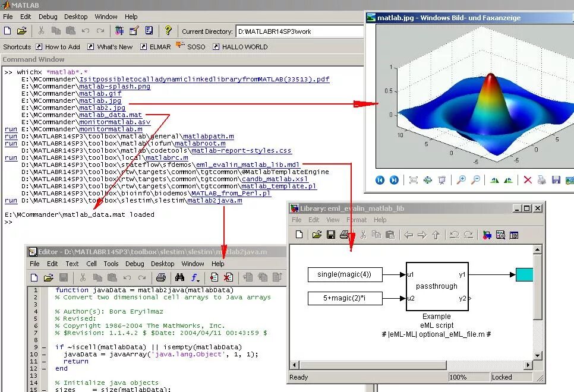Save image copy with floppy icon in viewer
Image resolution: width=574 pixels, height=392 pixels.
tap(556, 180)
